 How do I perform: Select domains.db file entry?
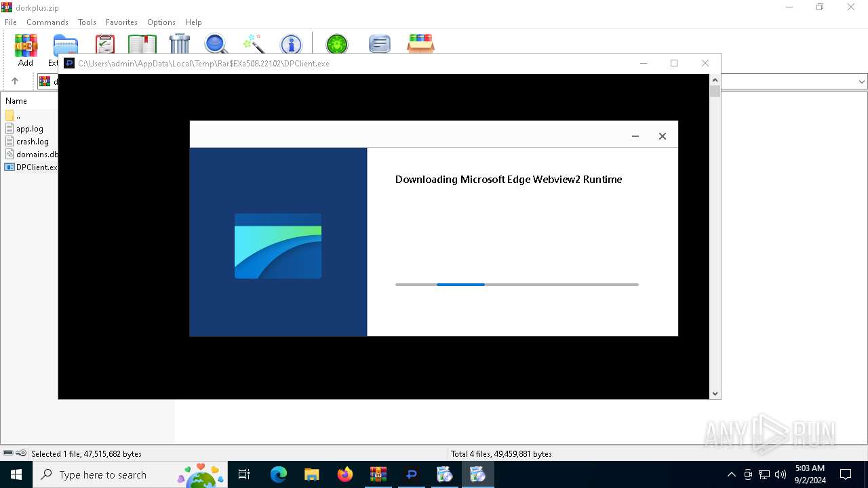point(31,155)
